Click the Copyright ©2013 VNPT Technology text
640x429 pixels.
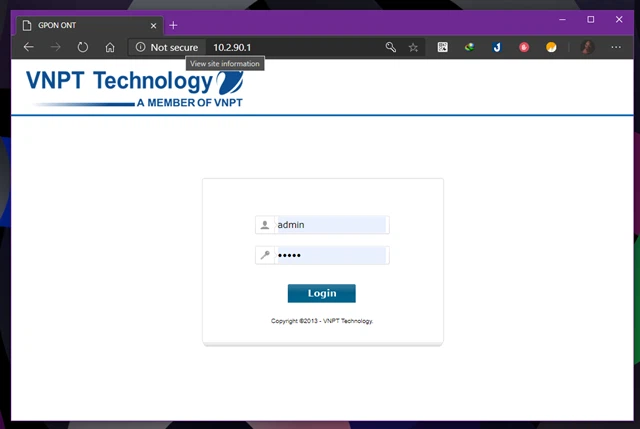pos(322,321)
